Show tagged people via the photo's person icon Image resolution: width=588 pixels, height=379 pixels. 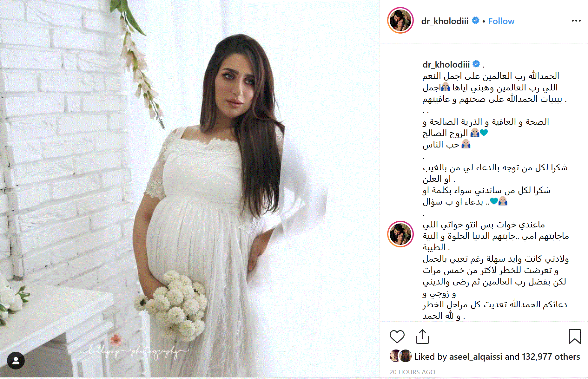pyautogui.click(x=16, y=361)
